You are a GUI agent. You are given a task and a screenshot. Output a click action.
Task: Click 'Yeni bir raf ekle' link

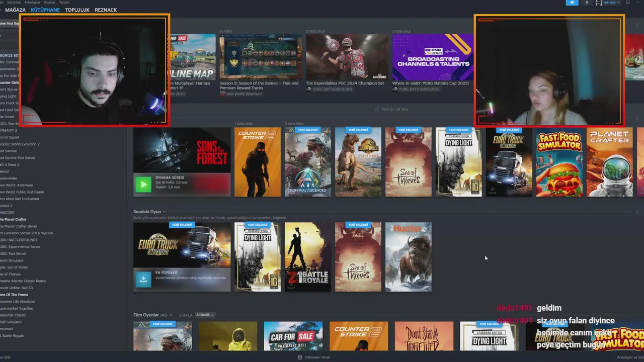tap(395, 109)
